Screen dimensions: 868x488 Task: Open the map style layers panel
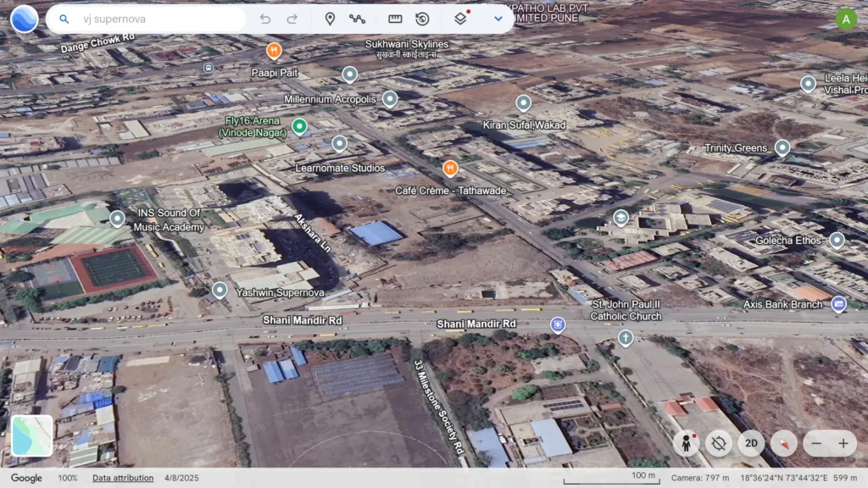[459, 19]
